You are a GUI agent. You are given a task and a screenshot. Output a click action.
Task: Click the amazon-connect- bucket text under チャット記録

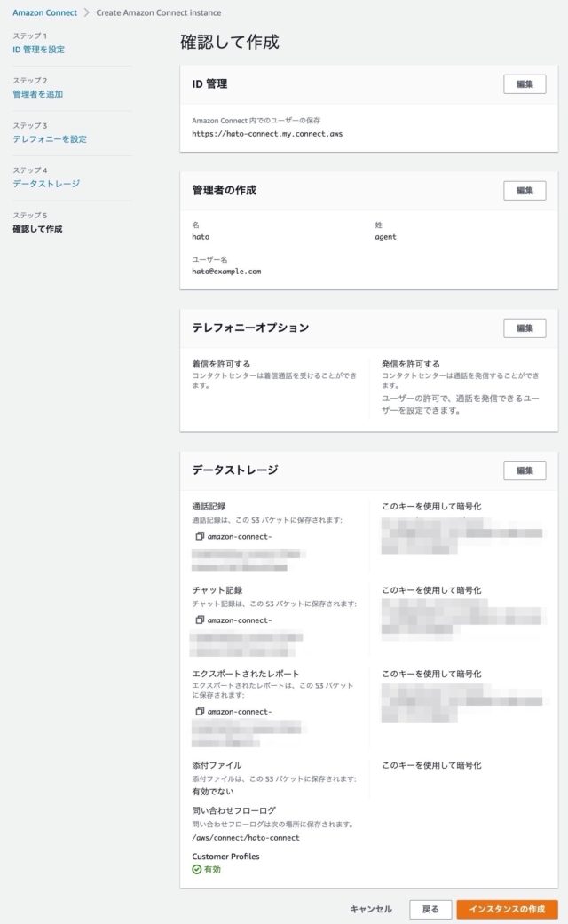point(240,620)
